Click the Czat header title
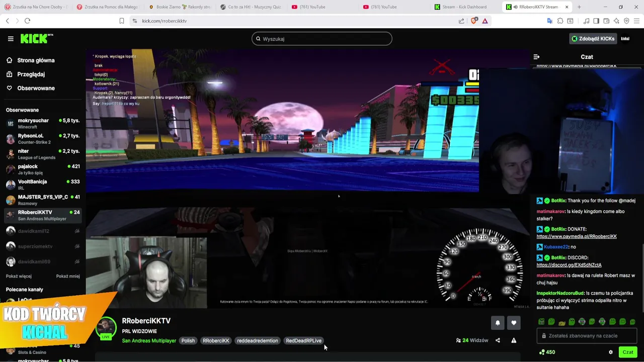Viewport: 644px width, 362px height. click(x=587, y=57)
